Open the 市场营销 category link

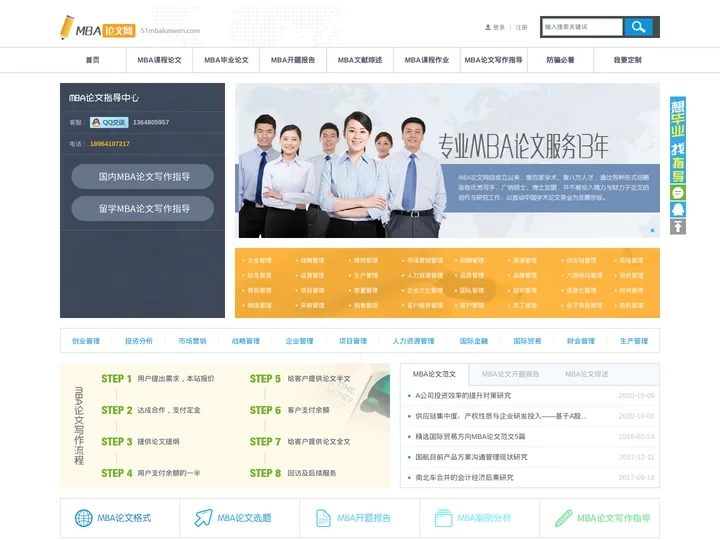click(x=192, y=341)
